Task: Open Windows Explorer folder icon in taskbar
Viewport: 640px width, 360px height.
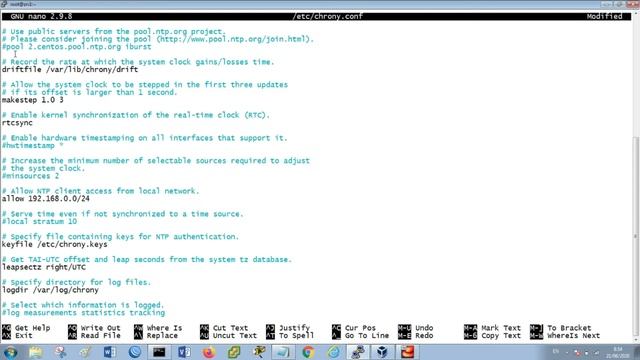Action: [x=36, y=352]
